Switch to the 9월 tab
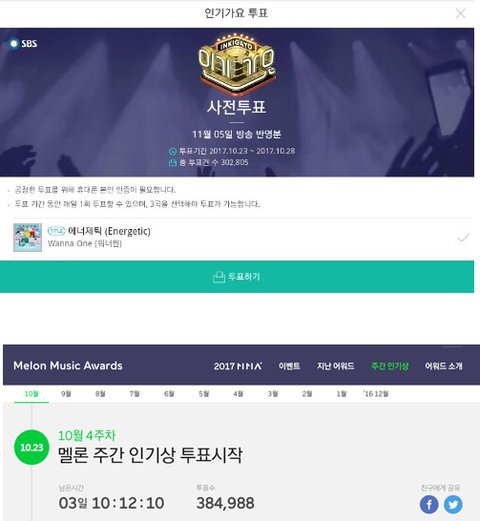The width and height of the screenshot is (480, 521). [66, 394]
